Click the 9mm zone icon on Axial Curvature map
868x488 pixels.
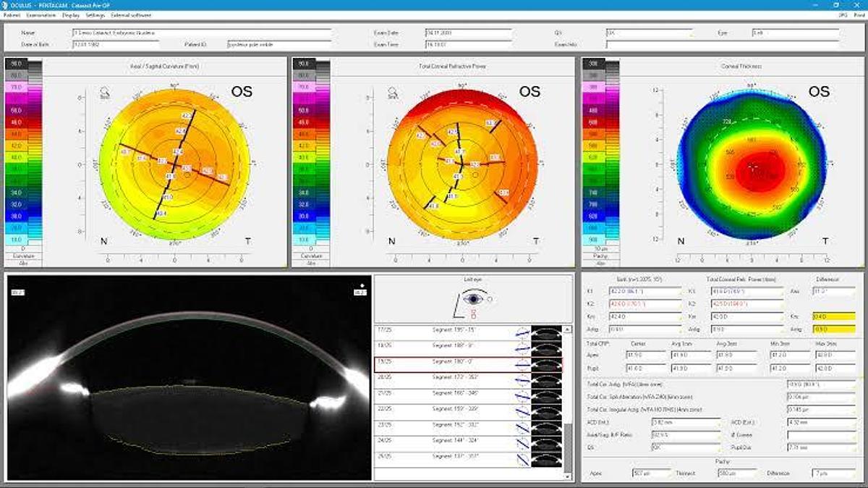(x=105, y=93)
